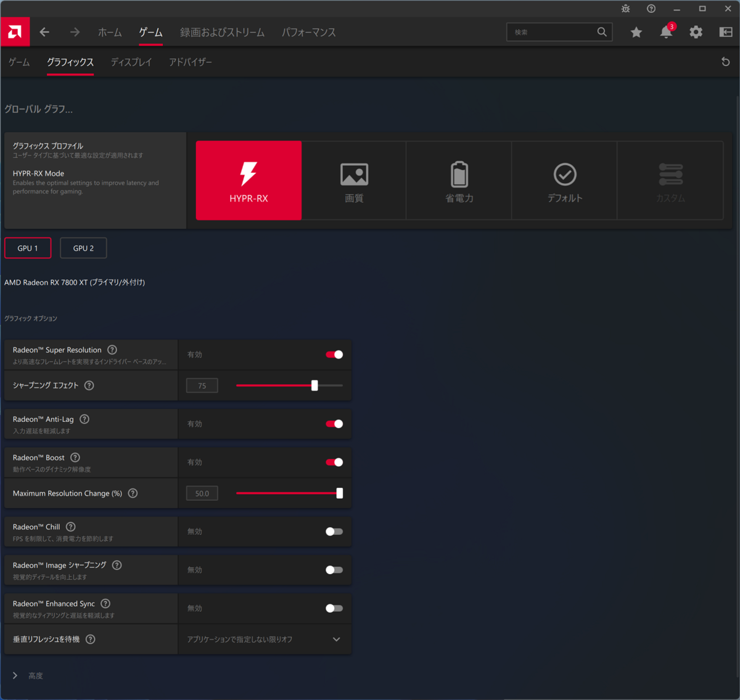This screenshot has height=700, width=740.
Task: Go back with the left arrow
Action: tap(44, 32)
